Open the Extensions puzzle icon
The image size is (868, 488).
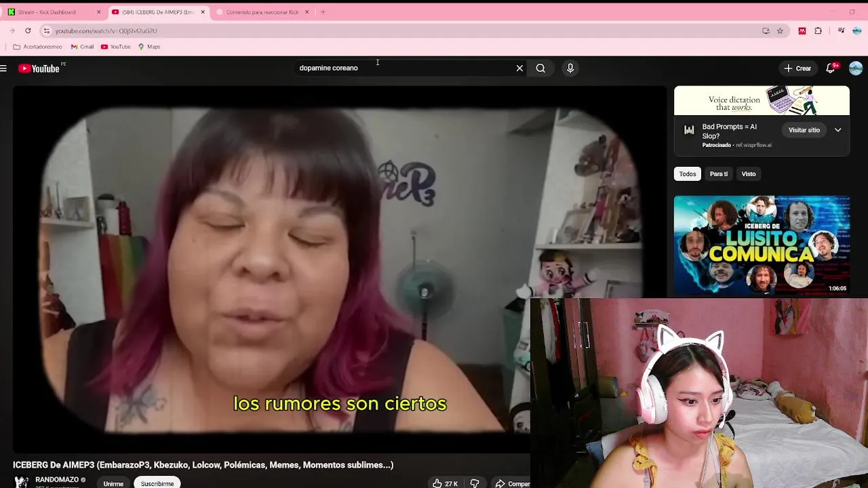[x=818, y=30]
